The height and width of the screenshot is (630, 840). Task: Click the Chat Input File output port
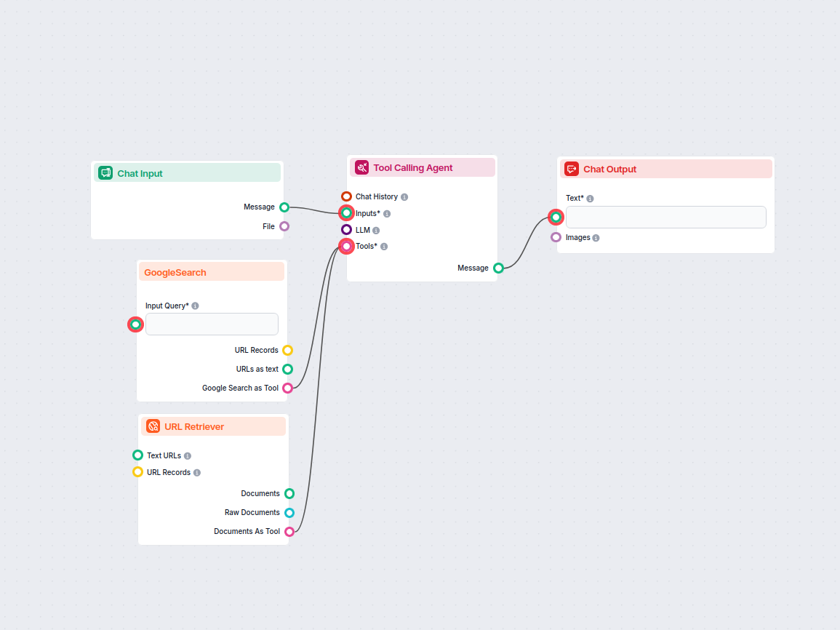click(x=284, y=226)
